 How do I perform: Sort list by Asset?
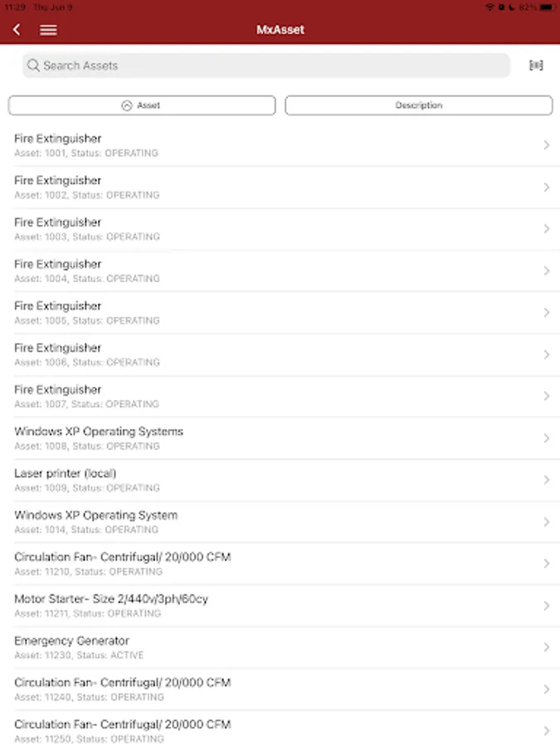pos(142,105)
